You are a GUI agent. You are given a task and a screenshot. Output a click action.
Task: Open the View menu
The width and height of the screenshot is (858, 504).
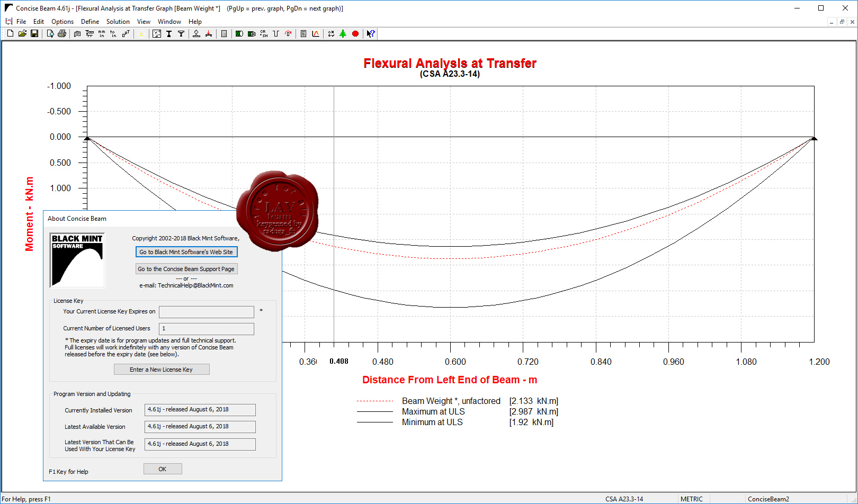[144, 22]
